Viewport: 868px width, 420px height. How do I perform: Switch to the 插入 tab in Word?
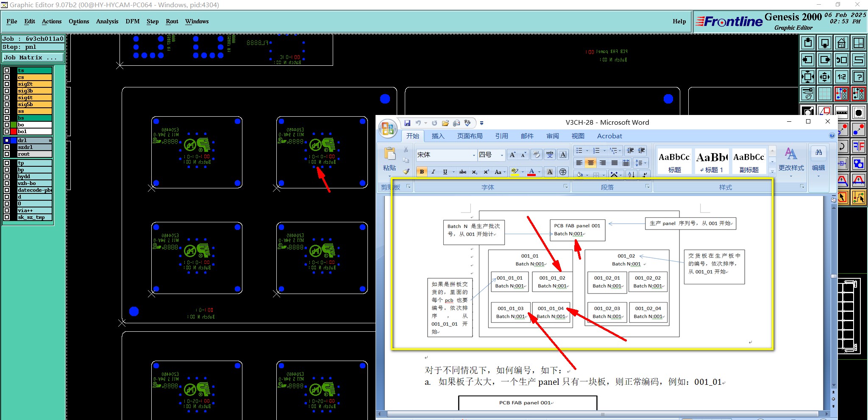point(438,136)
